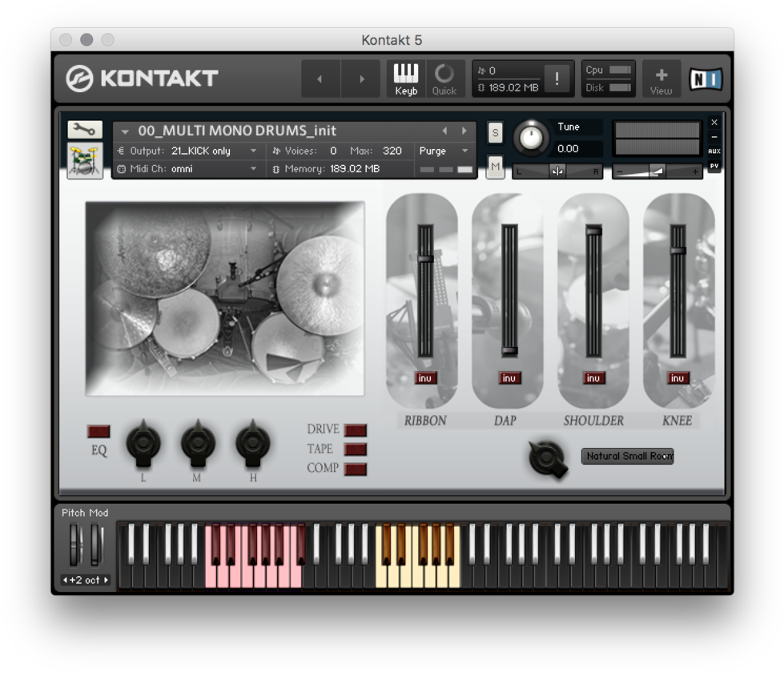Toggle the Keyb on-screen keyboard

[406, 79]
